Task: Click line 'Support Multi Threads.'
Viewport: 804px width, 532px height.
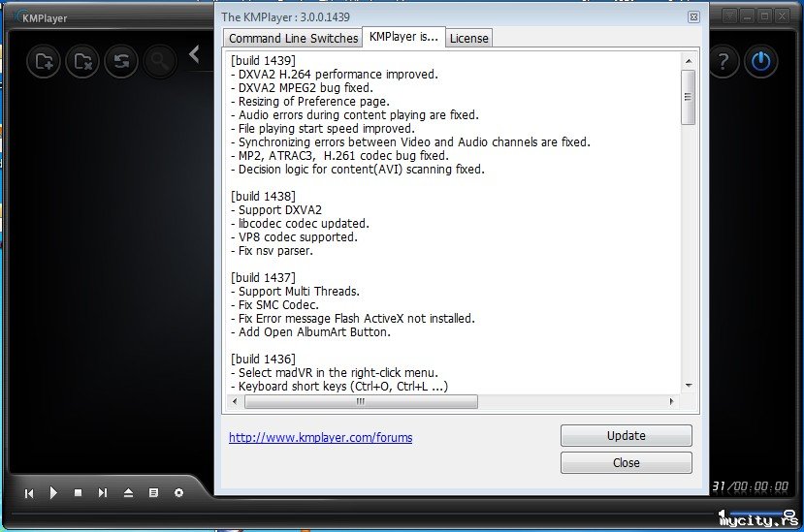Action: (x=296, y=291)
